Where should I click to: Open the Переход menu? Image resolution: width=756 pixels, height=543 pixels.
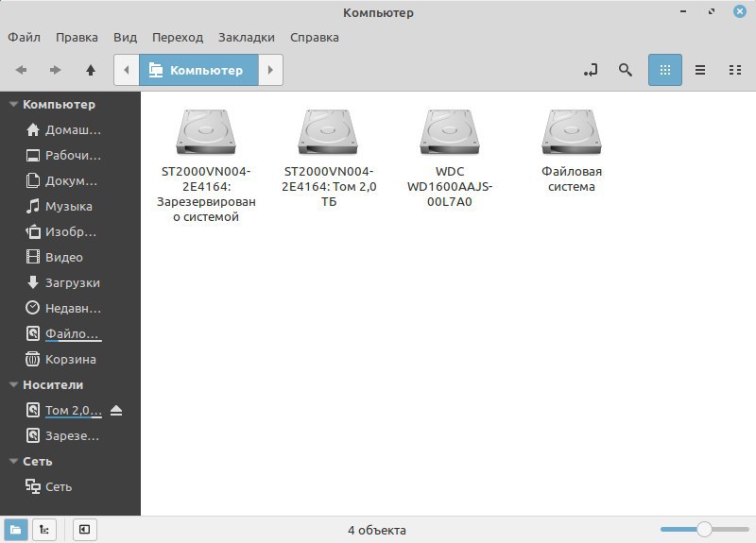pyautogui.click(x=178, y=37)
